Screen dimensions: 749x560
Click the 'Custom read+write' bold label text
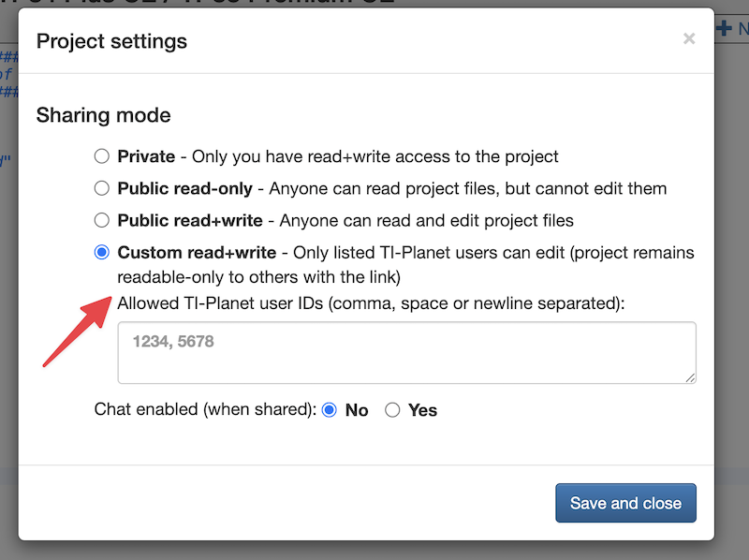(197, 253)
